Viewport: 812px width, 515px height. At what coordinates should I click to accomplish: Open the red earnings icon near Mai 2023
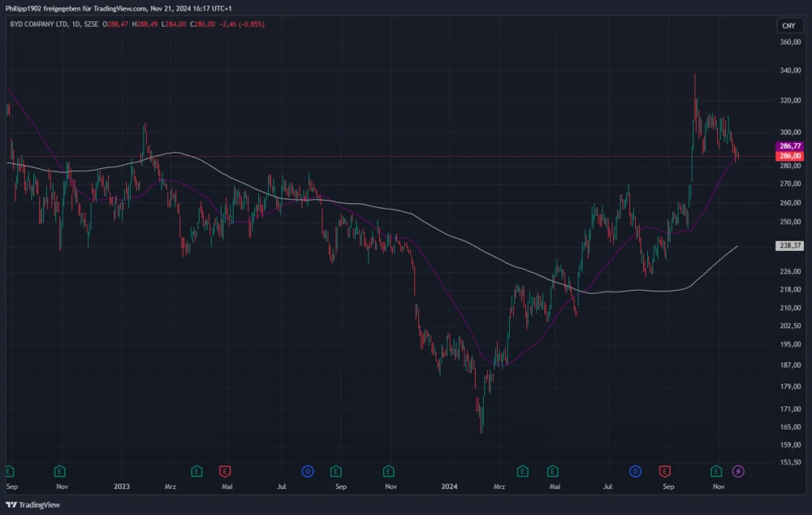(x=224, y=470)
